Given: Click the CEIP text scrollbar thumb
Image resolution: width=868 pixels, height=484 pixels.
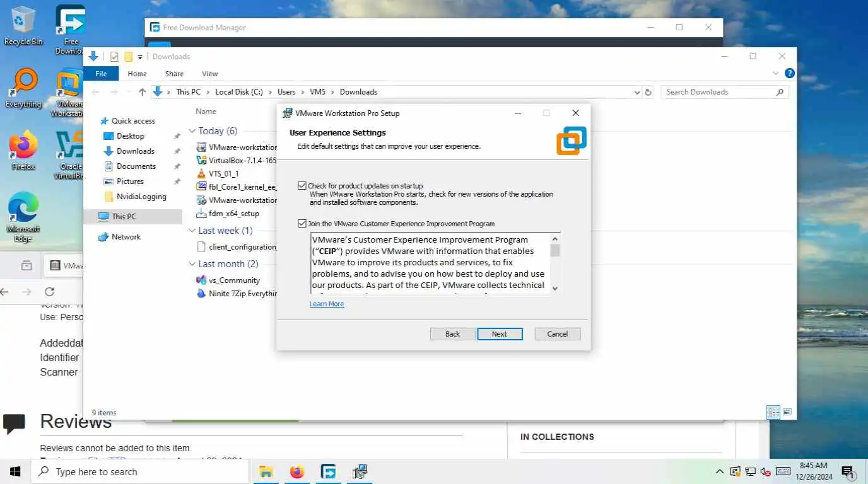Looking at the screenshot, I should point(555,250).
